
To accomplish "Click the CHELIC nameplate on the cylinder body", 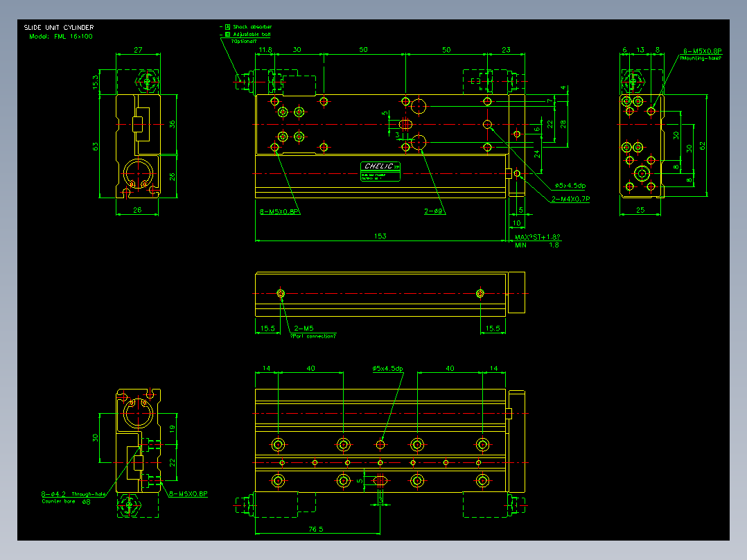I will click(380, 171).
